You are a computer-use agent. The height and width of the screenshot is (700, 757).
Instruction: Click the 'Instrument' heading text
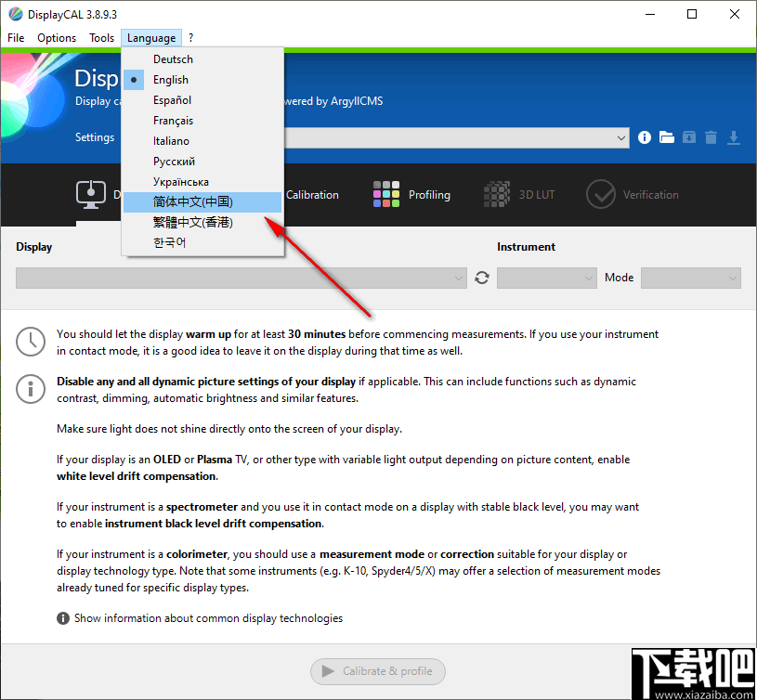[x=527, y=247]
